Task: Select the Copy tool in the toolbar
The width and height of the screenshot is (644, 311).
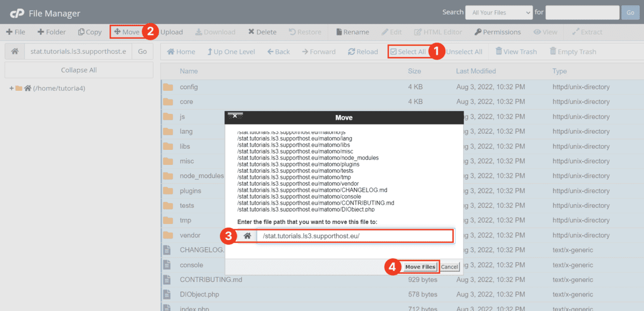Action: (x=90, y=32)
